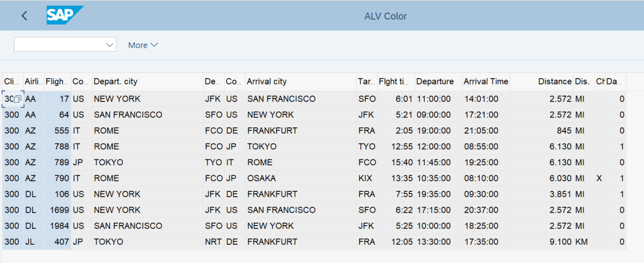Select the Departure column header
This screenshot has height=263, width=644.
[435, 81]
